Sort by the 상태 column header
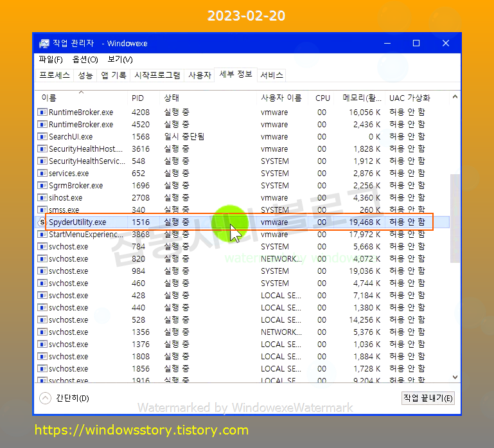 (208, 98)
